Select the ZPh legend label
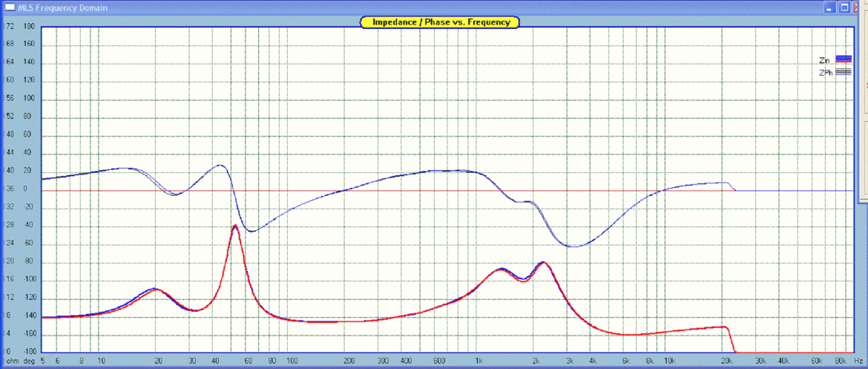Image resolution: width=868 pixels, height=369 pixels. point(826,72)
